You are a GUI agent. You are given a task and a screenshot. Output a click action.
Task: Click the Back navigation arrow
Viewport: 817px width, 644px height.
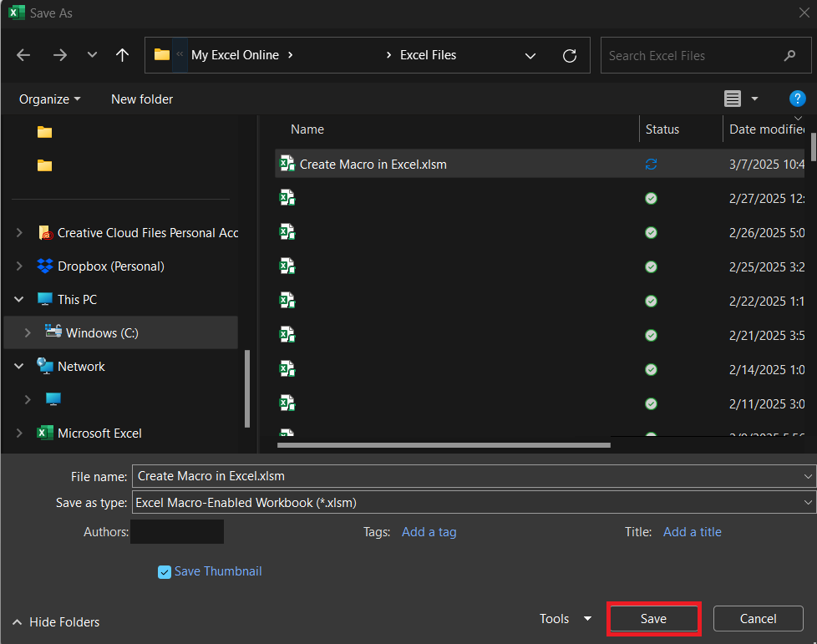23,55
